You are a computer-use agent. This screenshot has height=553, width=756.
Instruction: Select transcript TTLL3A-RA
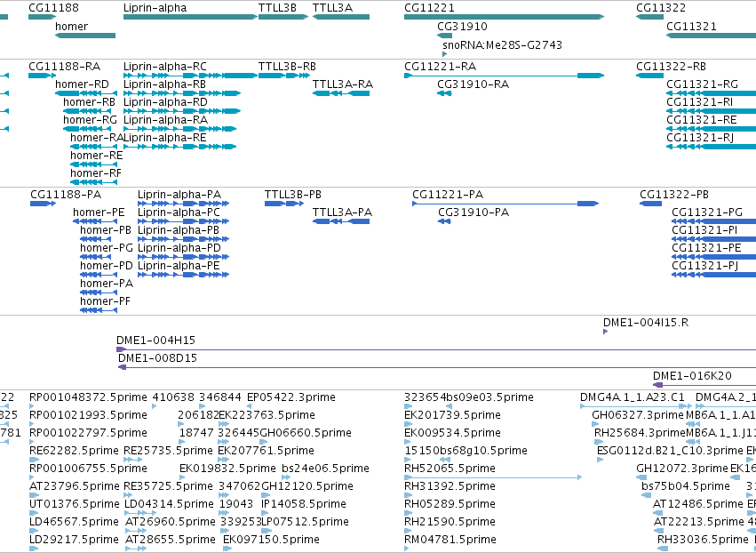click(x=341, y=93)
